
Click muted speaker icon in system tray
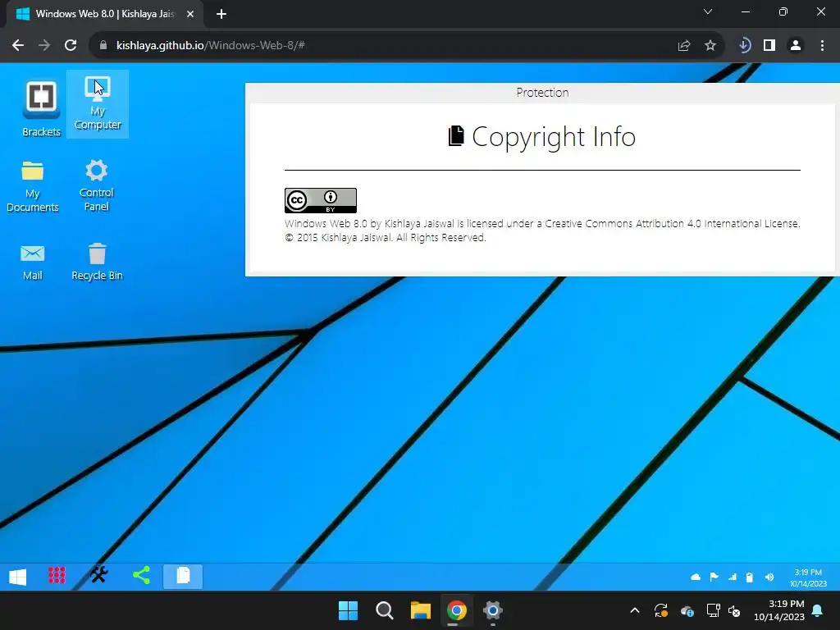coord(734,610)
